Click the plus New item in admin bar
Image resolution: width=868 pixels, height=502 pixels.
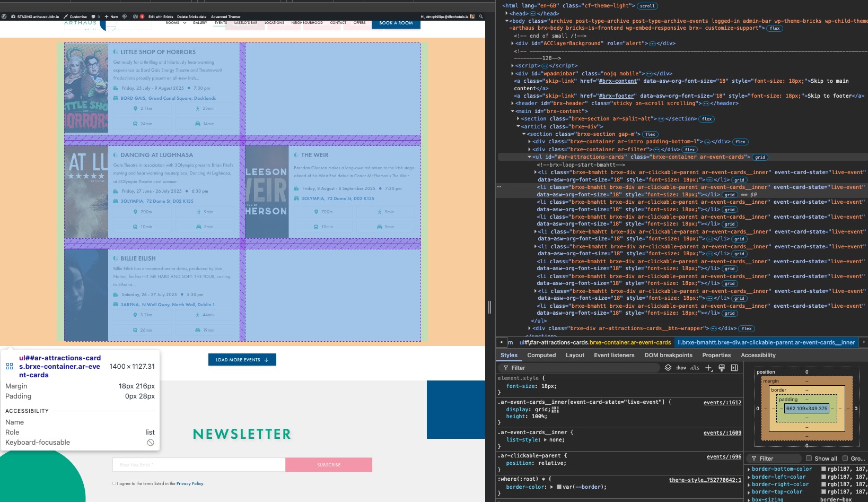[111, 16]
